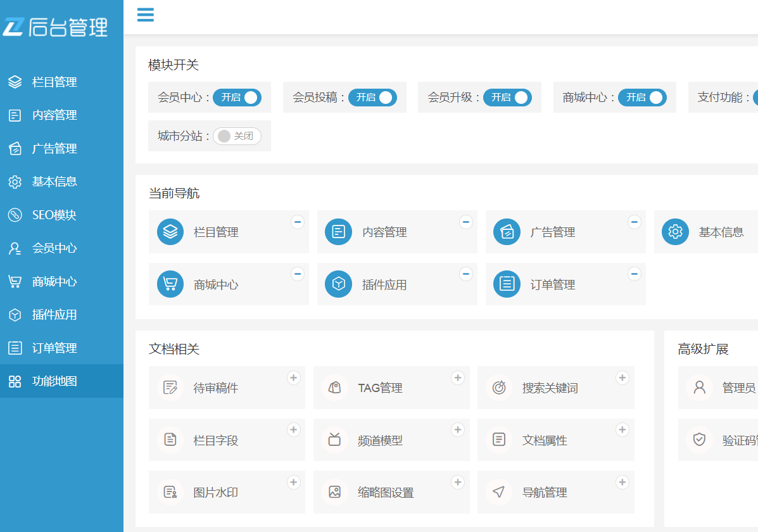Click the 当前导航 section heading
The image size is (758, 532).
pyautogui.click(x=174, y=193)
